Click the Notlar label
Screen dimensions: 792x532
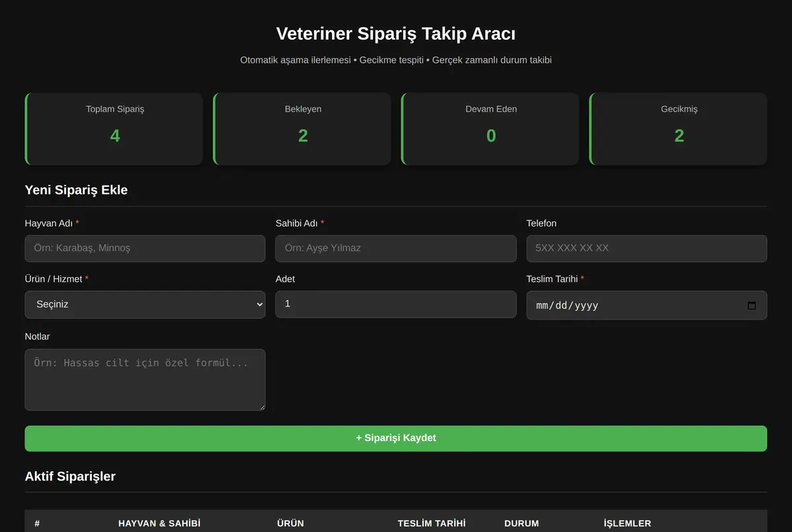click(37, 337)
